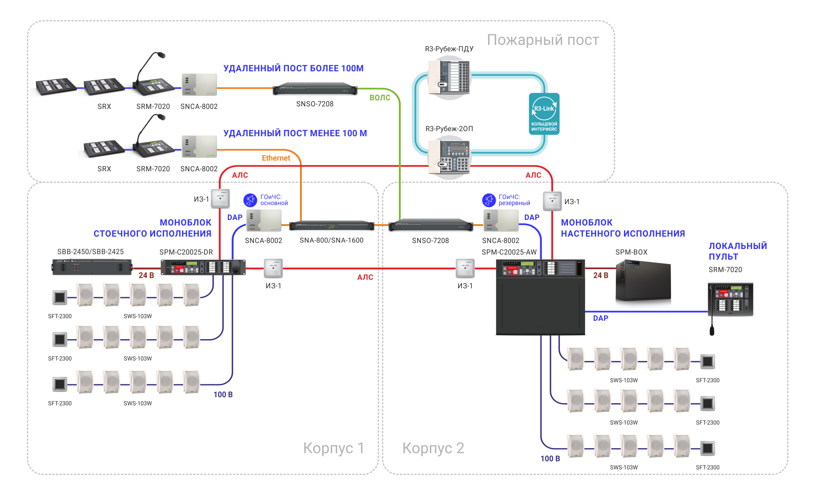Select SNCA-8002 box of post under 100m
Viewport: 818px width, 504px height.
point(199,147)
